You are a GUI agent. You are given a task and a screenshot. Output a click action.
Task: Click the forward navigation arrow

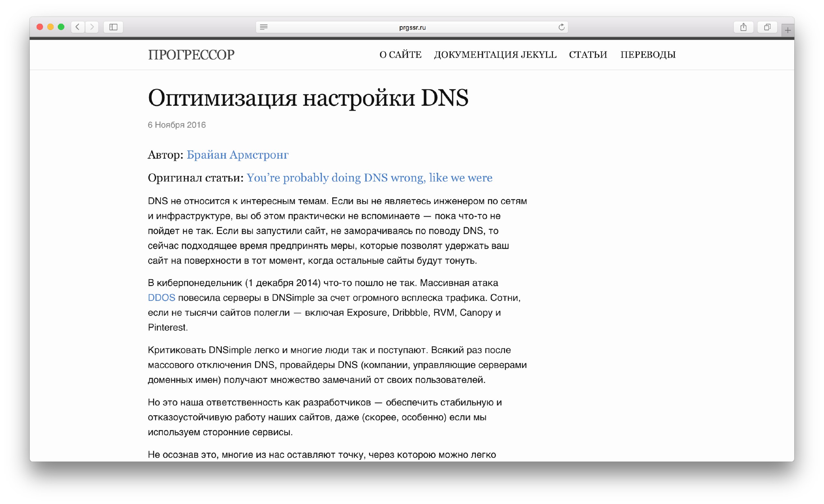[x=92, y=27]
